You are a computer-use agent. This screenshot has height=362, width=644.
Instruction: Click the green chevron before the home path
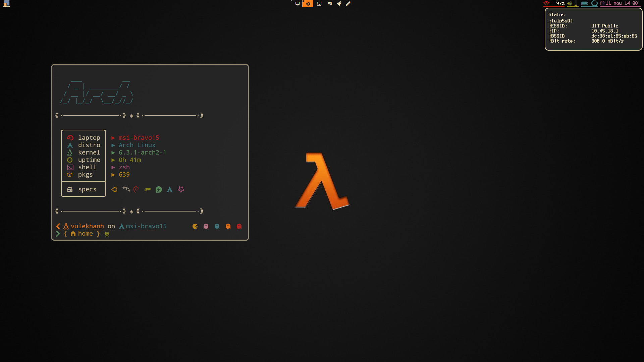(58, 234)
